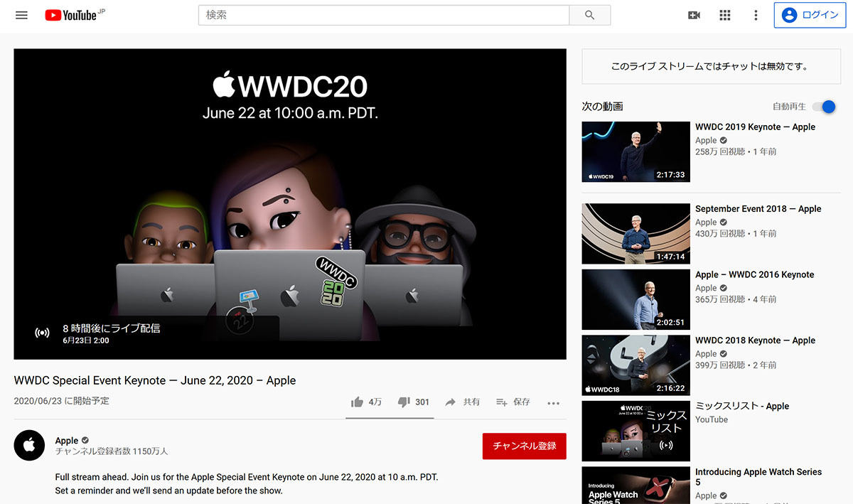Open more actions ellipsis below video
Viewport: 853px width, 504px height.
(554, 403)
